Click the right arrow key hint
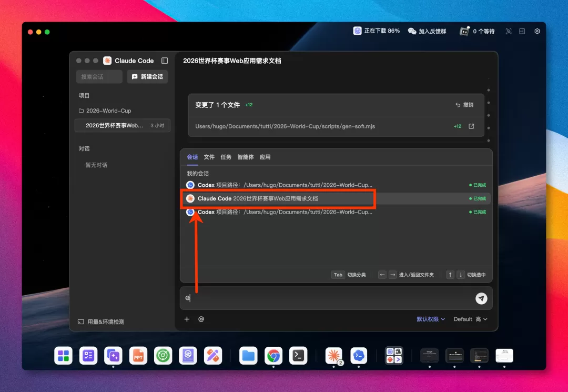 point(393,275)
